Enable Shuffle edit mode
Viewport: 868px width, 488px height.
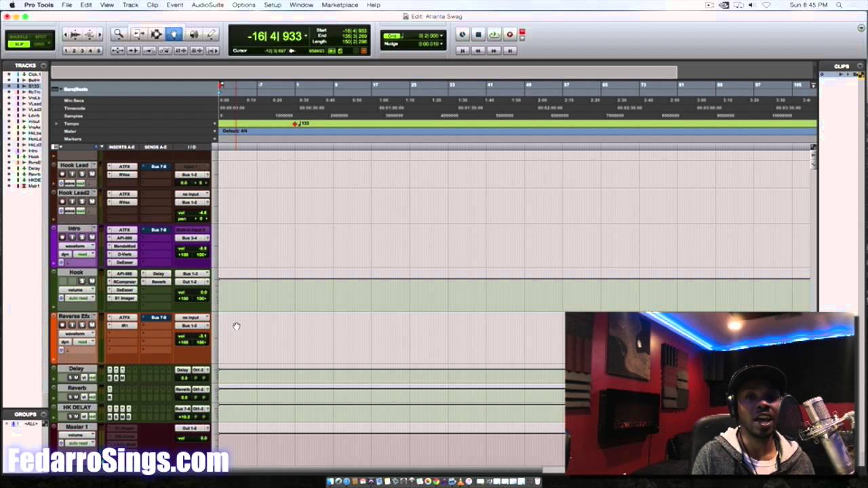point(19,37)
